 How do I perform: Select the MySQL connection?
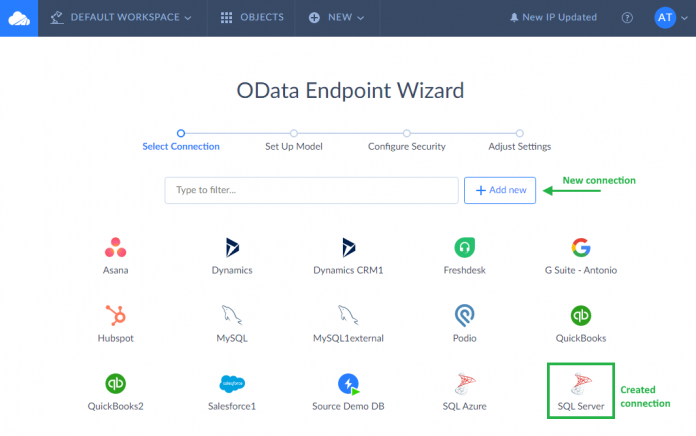tap(232, 316)
